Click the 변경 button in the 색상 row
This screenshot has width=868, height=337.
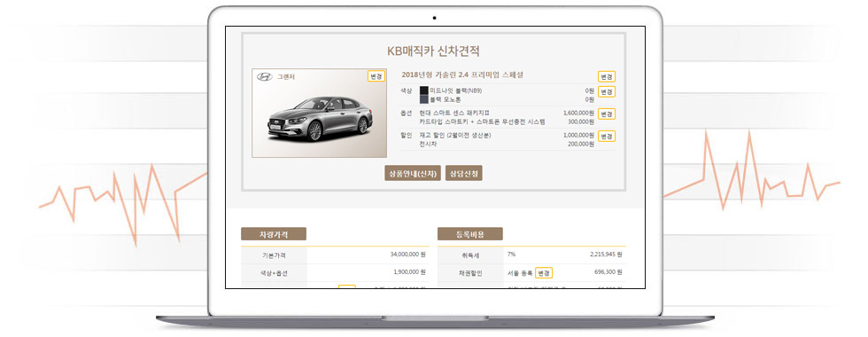pyautogui.click(x=607, y=91)
